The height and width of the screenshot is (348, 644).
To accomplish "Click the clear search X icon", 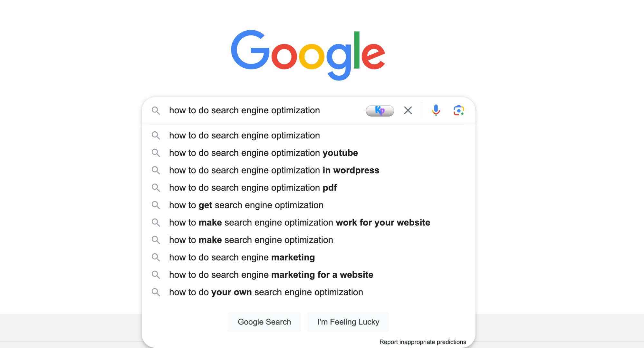I will click(x=408, y=110).
